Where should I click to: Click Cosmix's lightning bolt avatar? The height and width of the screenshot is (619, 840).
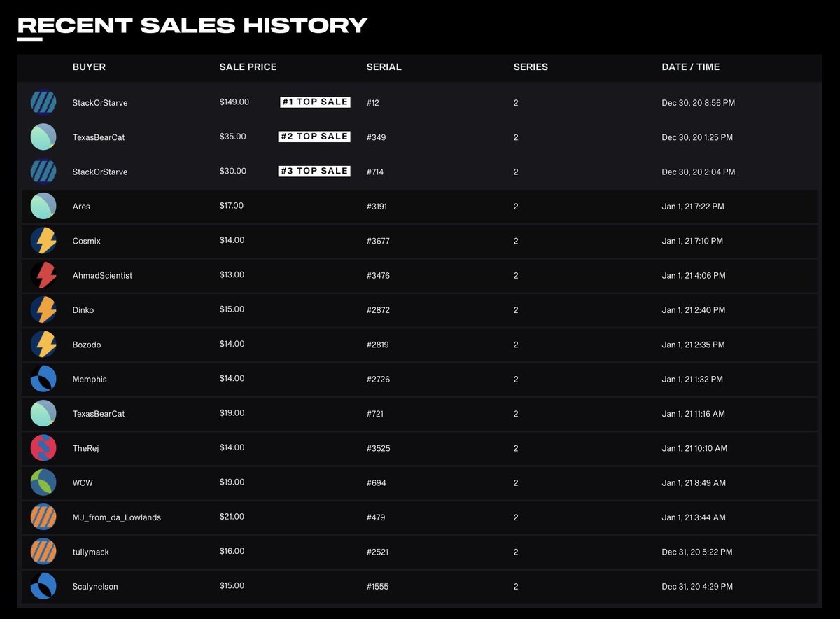(43, 241)
